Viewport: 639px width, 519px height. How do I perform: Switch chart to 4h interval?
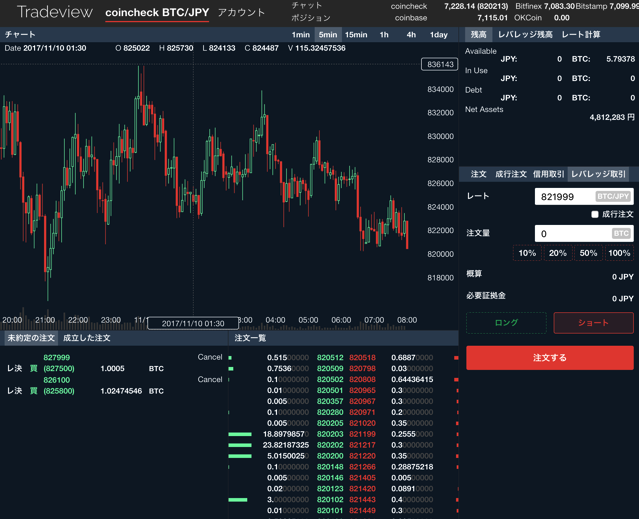(x=411, y=35)
